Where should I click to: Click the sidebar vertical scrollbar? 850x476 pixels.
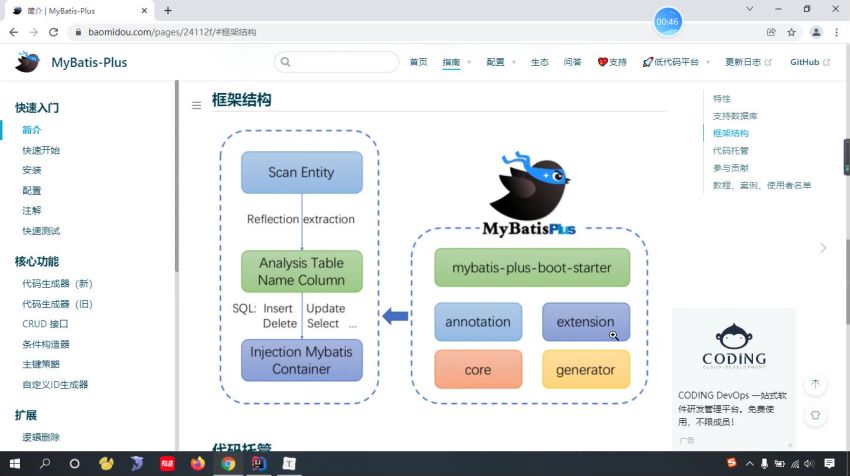[x=176, y=176]
